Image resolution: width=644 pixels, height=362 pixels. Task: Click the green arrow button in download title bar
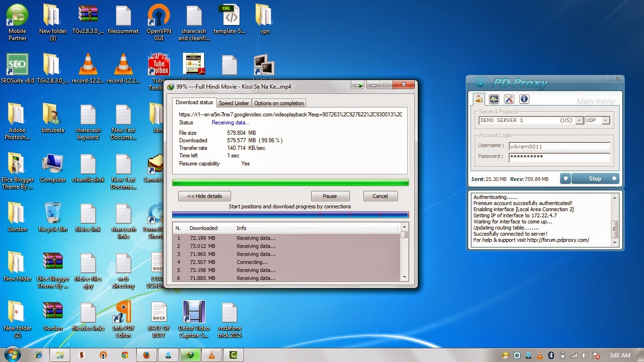pos(359,85)
